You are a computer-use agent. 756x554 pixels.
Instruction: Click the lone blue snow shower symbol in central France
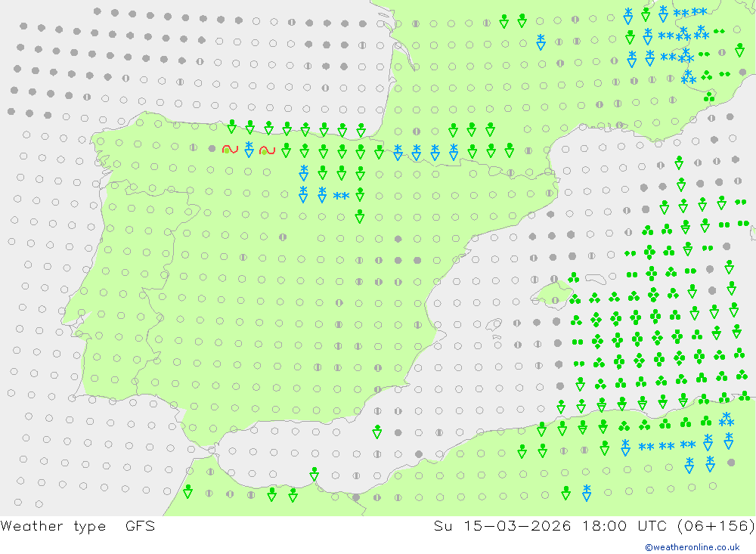click(541, 42)
